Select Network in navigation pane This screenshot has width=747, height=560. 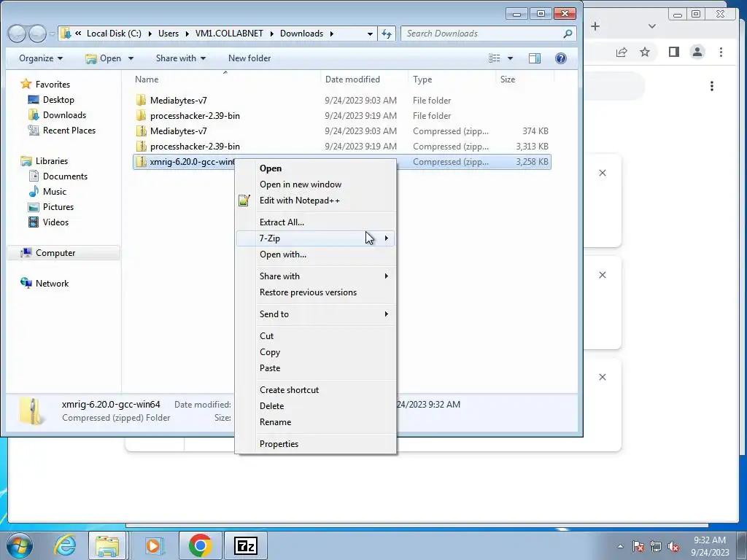(x=44, y=284)
